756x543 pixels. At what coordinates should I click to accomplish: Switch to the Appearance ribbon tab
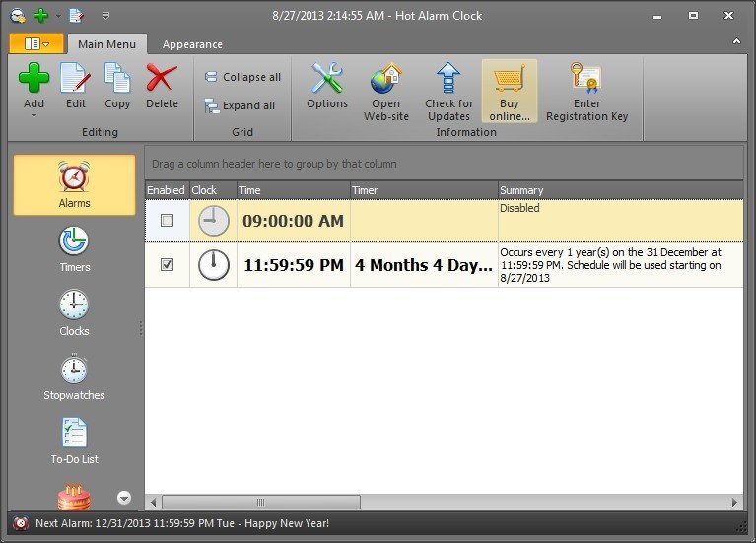tap(192, 44)
